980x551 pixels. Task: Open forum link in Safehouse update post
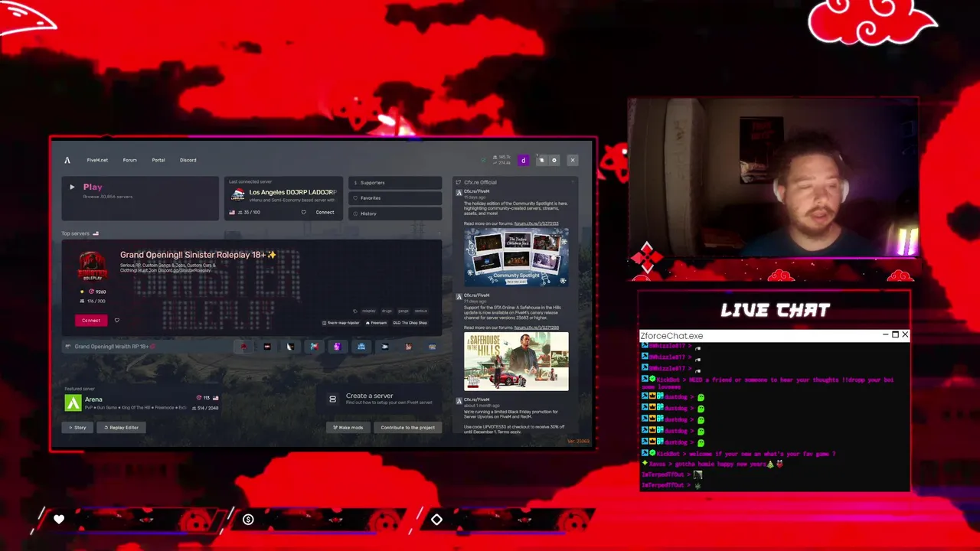tap(536, 328)
